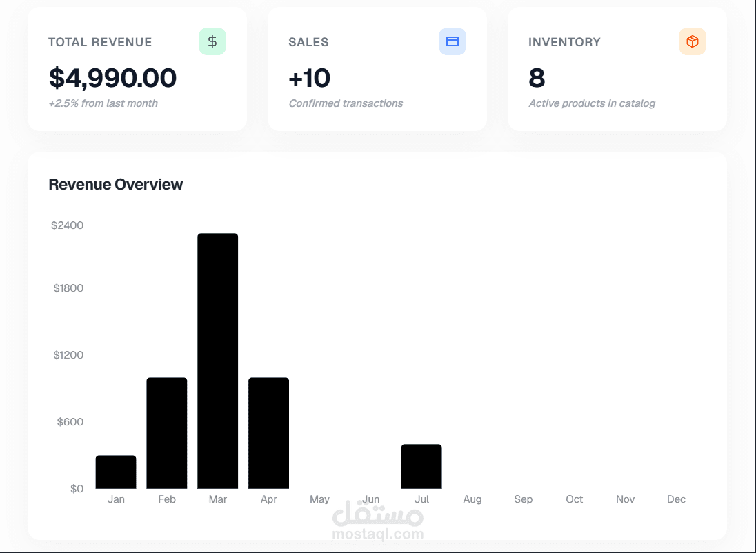Click the $600 axis label
This screenshot has width=756, height=553.
coord(70,422)
